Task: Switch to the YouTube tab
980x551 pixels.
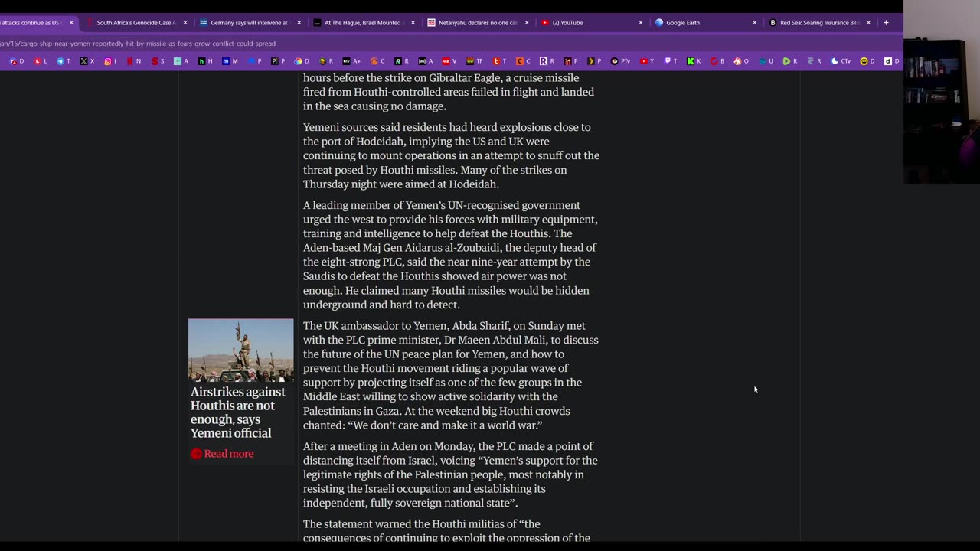Action: click(591, 23)
